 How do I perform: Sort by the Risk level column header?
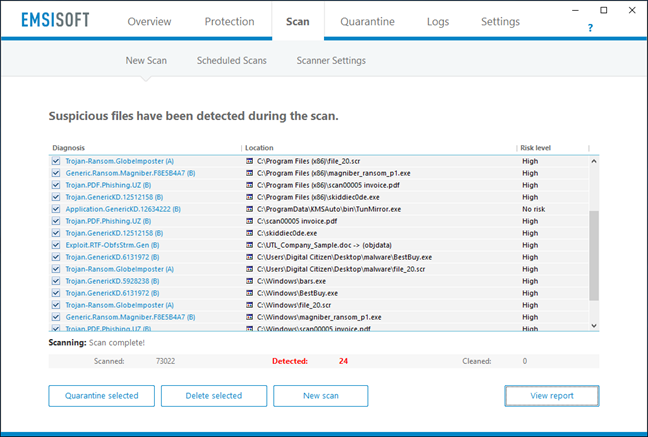(x=536, y=148)
